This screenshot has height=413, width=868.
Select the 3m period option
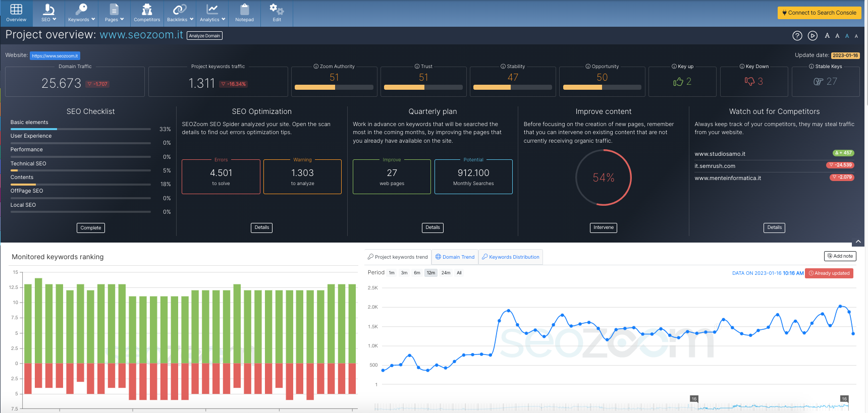404,273
